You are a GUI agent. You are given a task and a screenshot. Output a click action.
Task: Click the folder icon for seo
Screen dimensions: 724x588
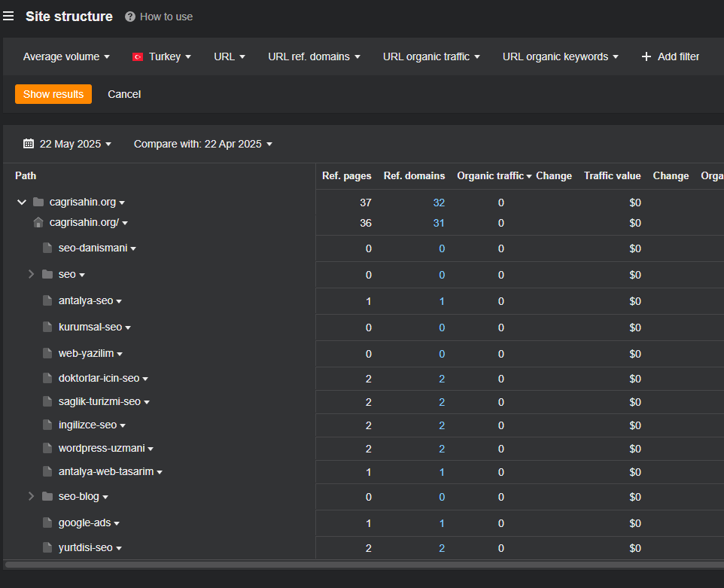(47, 274)
